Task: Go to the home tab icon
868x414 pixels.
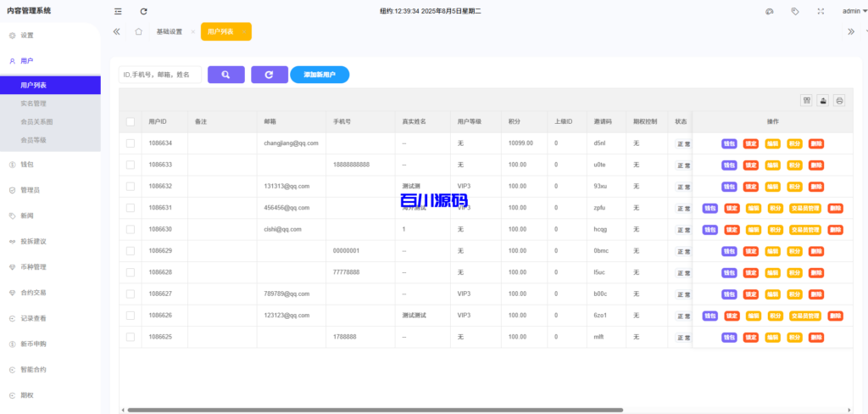Action: pyautogui.click(x=138, y=31)
